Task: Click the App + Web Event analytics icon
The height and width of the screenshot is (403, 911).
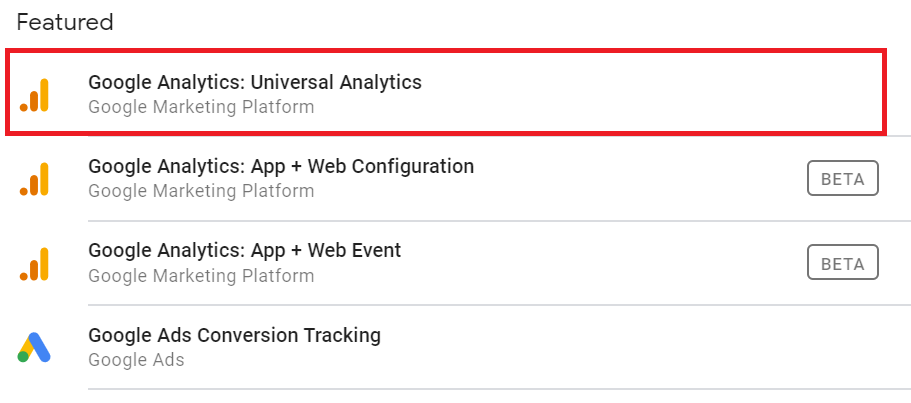Action: 34,264
